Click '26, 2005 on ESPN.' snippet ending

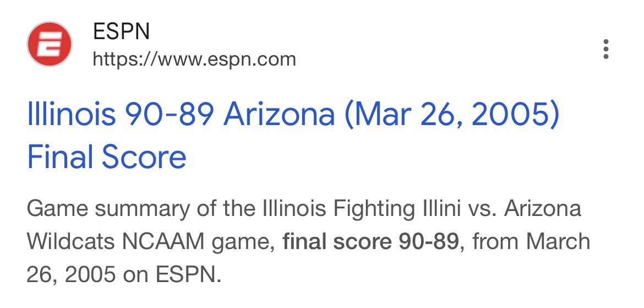(123, 274)
